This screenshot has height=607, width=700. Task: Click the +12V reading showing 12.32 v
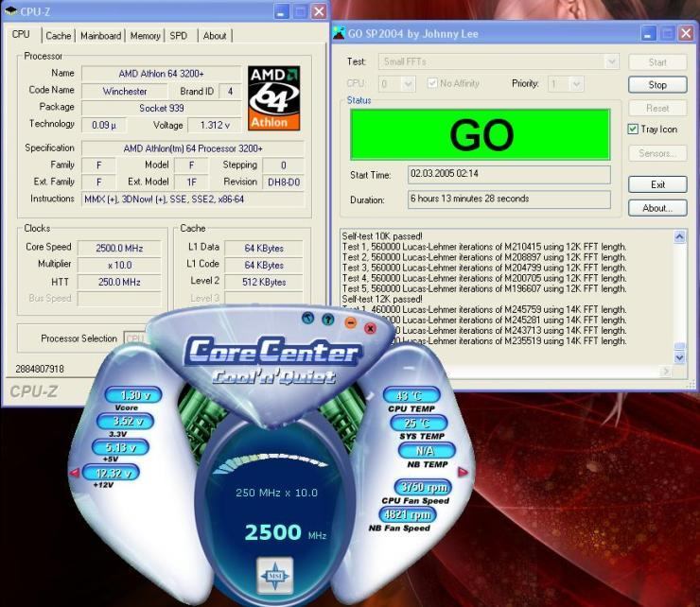(x=112, y=472)
